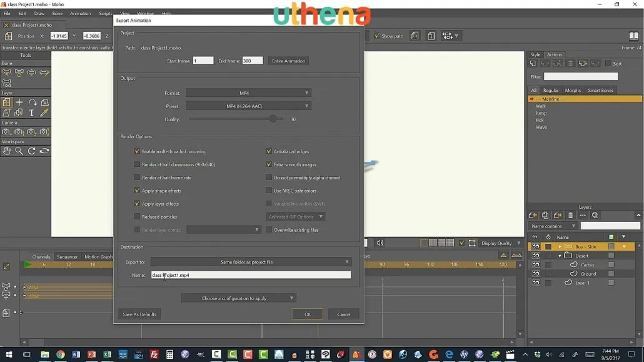Click the export Name text field
The height and width of the screenshot is (362, 644).
pyautogui.click(x=251, y=275)
